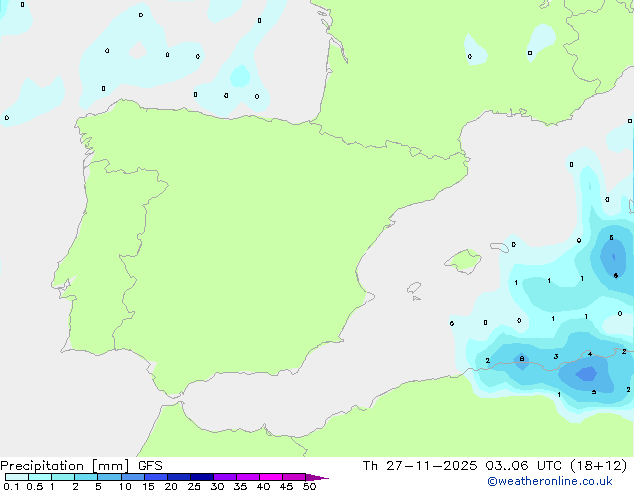Click the above-50 mm arrow tip of legend

click(x=317, y=477)
